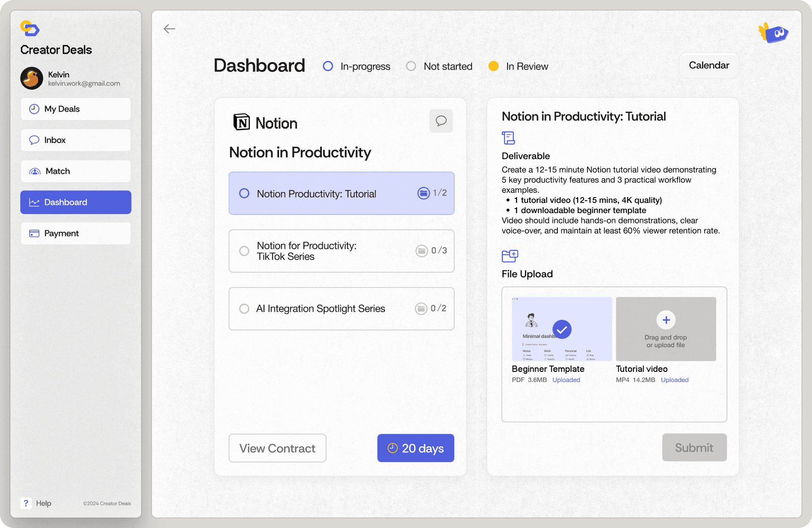
Task: Click the File Upload folder icon
Action: [x=510, y=256]
